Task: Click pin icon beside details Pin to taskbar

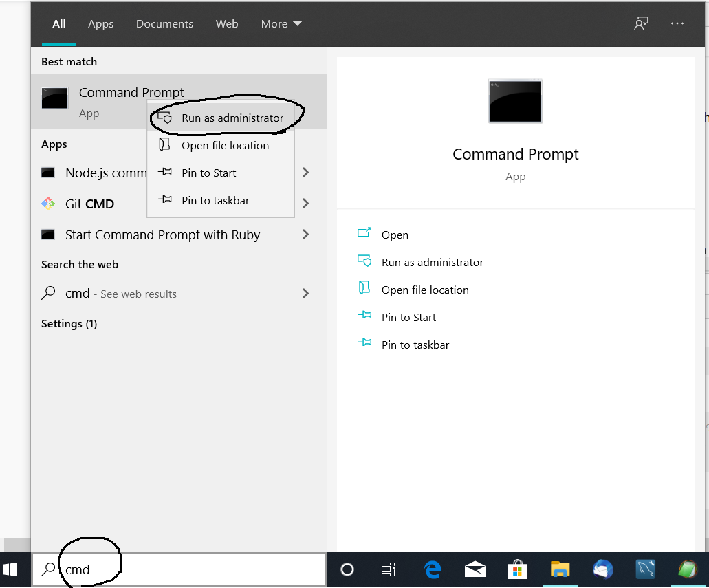Action: [364, 342]
